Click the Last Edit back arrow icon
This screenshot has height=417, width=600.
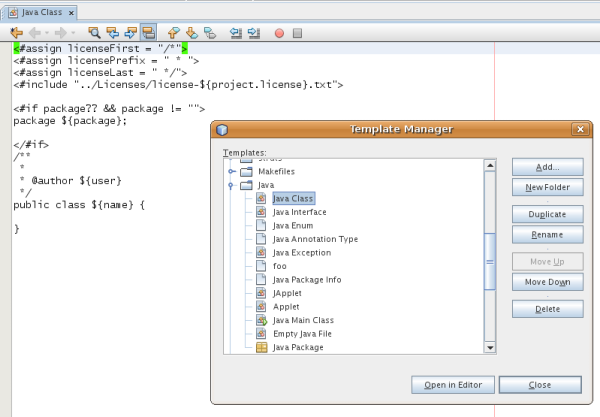(x=15, y=33)
